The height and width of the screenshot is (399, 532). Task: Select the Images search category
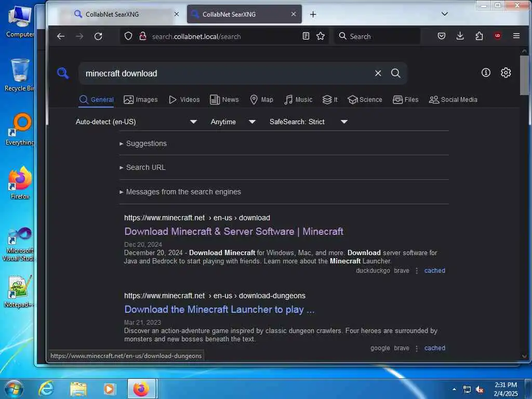(x=140, y=100)
